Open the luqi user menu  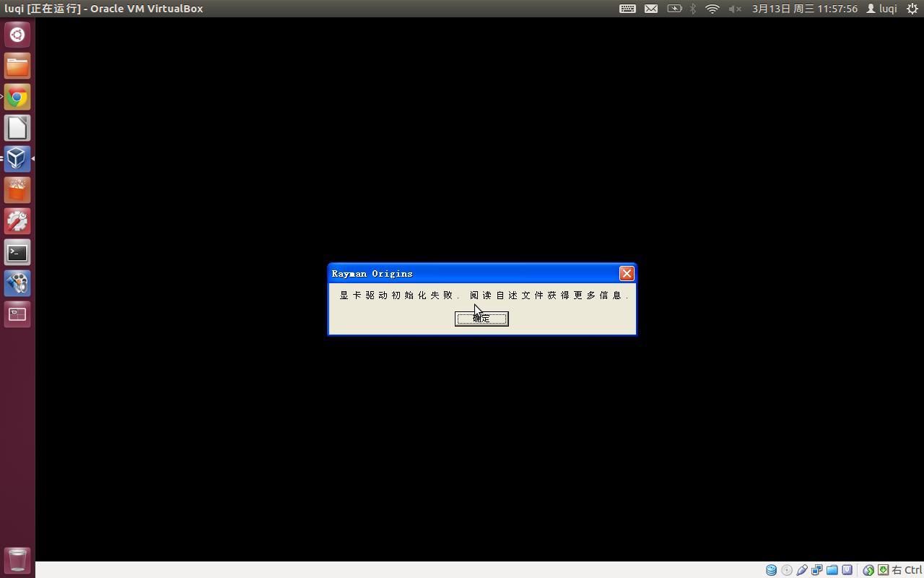tap(881, 9)
